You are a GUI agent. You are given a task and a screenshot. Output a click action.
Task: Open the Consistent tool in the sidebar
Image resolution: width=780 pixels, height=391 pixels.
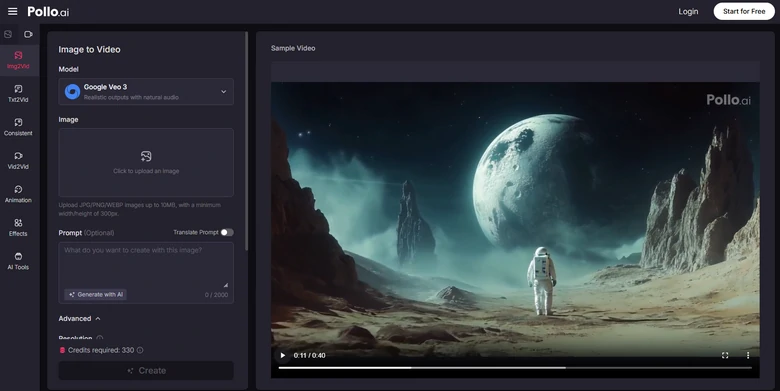click(x=18, y=127)
